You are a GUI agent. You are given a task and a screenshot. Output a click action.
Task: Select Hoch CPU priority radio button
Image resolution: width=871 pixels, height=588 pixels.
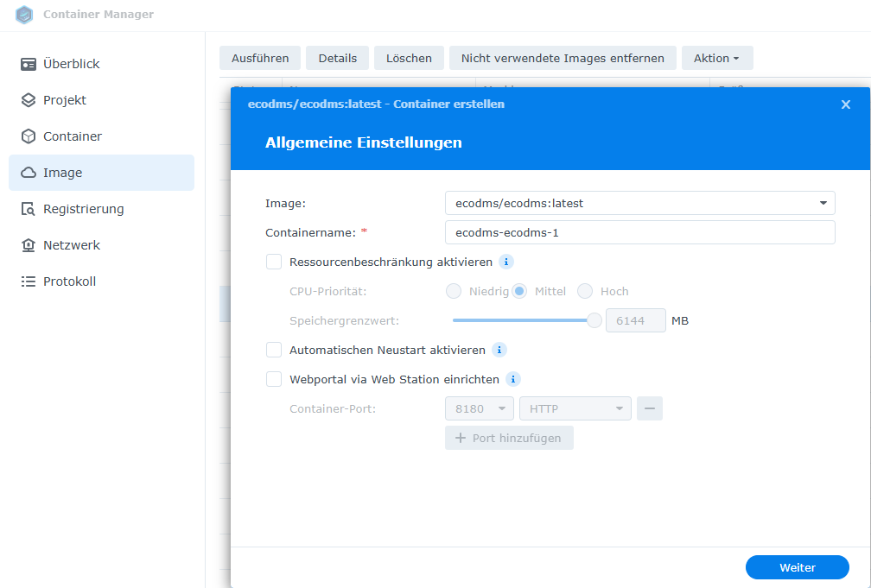coord(585,291)
